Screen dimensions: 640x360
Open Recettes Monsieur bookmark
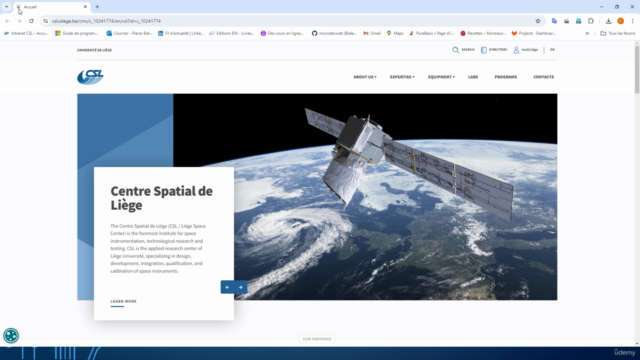click(x=483, y=33)
